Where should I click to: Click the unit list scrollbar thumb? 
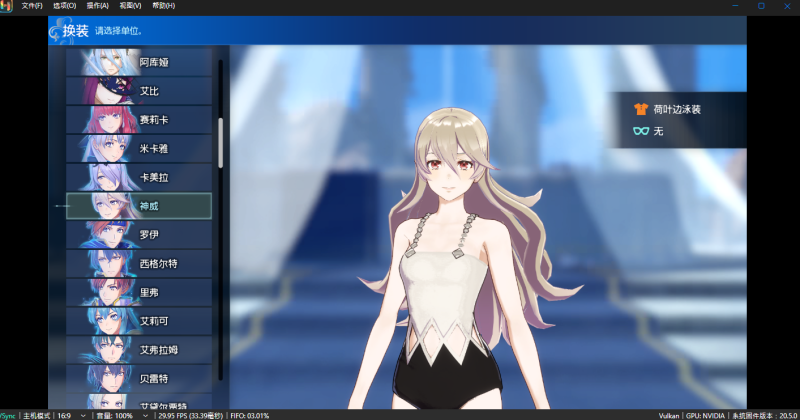click(x=220, y=142)
